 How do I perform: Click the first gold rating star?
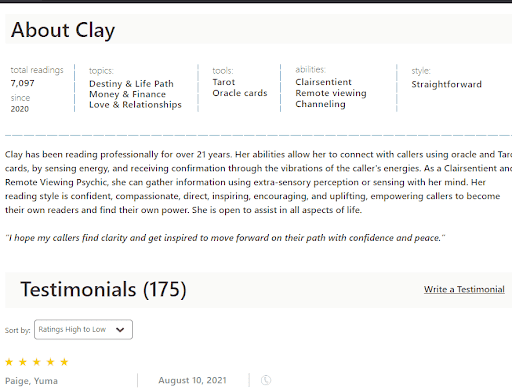coord(9,362)
